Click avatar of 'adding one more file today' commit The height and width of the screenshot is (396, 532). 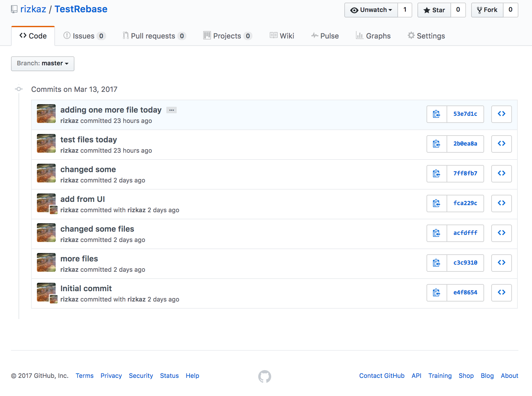(46, 114)
